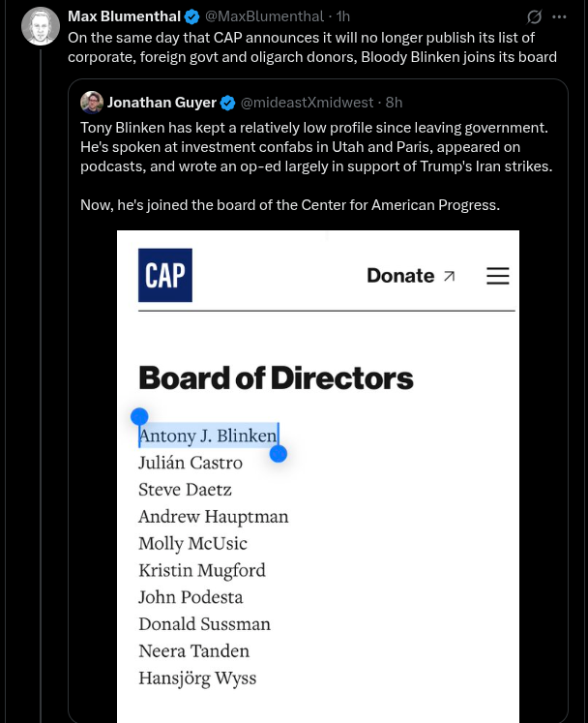Click the left text selection handle

point(139,417)
